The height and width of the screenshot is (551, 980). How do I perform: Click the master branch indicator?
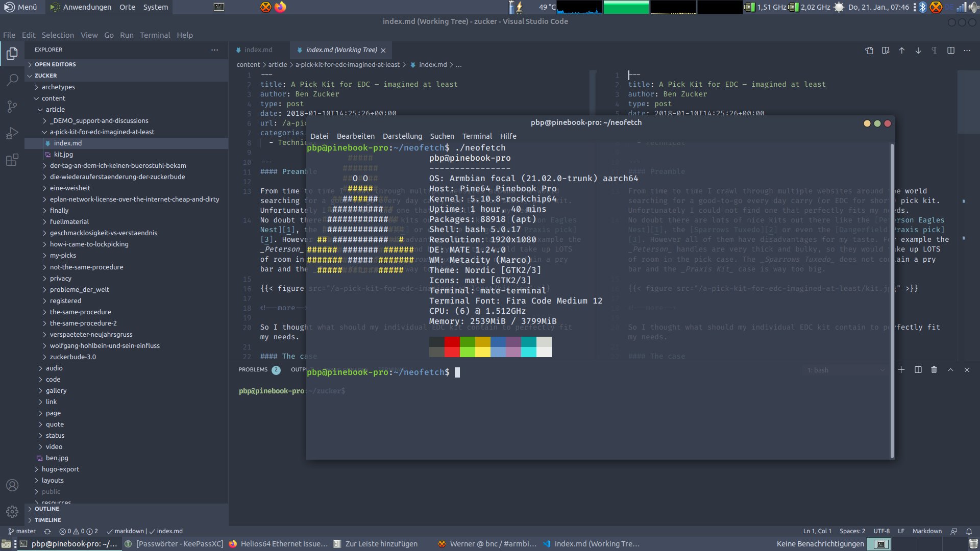click(x=22, y=531)
